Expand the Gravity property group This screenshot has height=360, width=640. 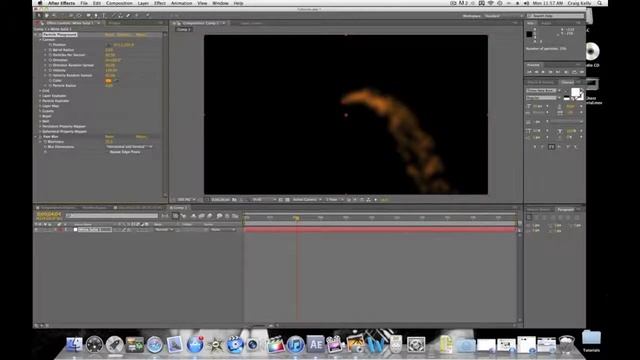coord(40,111)
